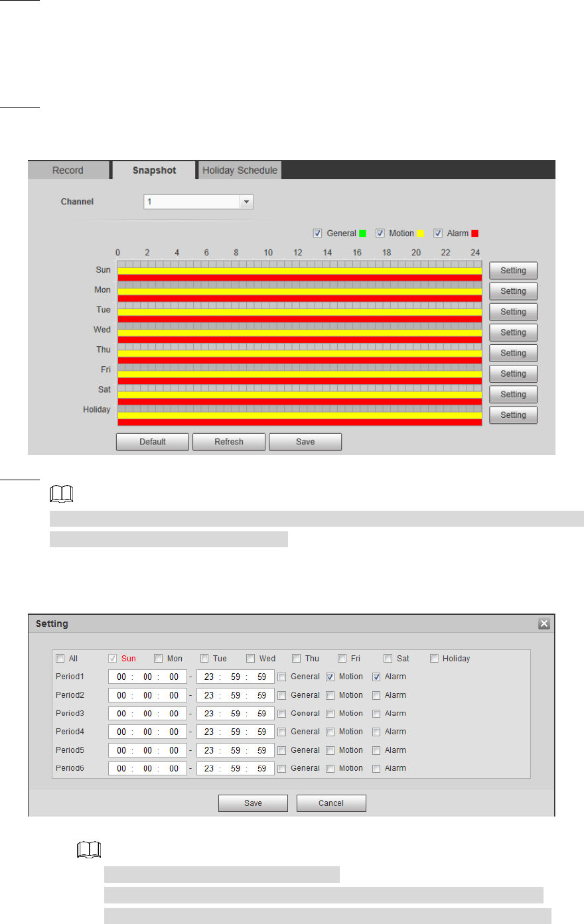Enable General for Period5
Screen dimensions: 584x924
coord(282,751)
